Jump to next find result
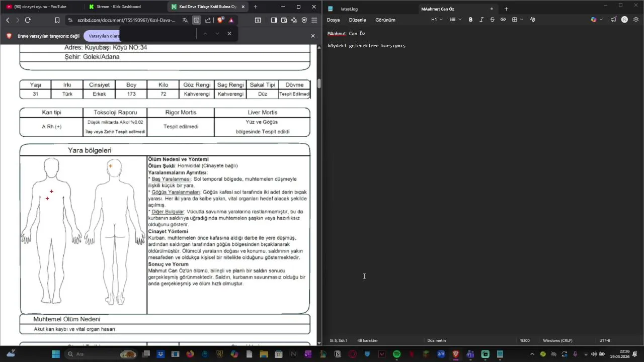This screenshot has width=644, height=362. click(x=217, y=34)
